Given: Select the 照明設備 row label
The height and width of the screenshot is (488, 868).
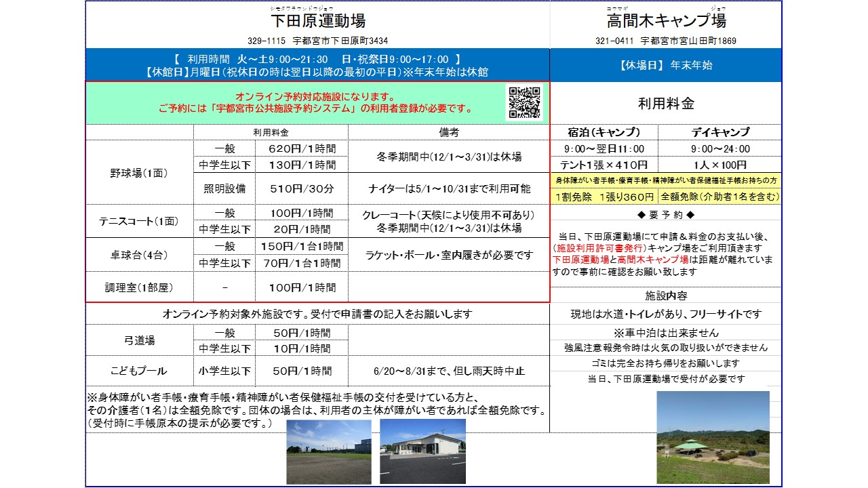Looking at the screenshot, I should click(224, 188).
